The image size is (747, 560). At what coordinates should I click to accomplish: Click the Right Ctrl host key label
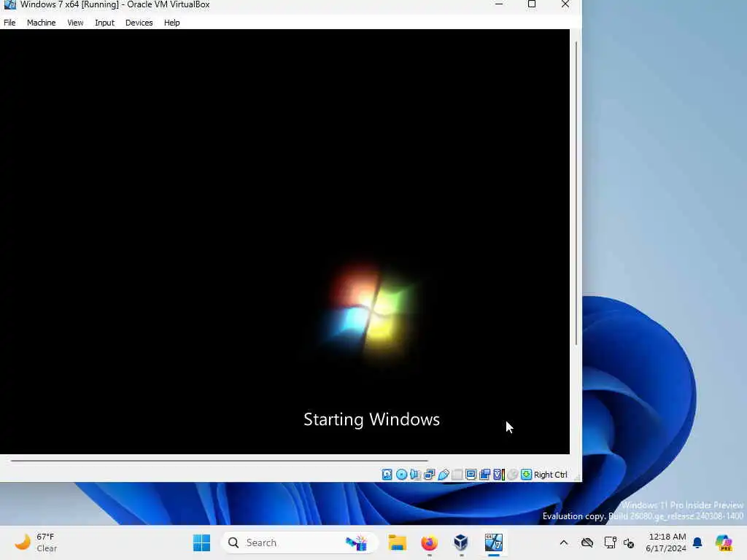pos(550,475)
